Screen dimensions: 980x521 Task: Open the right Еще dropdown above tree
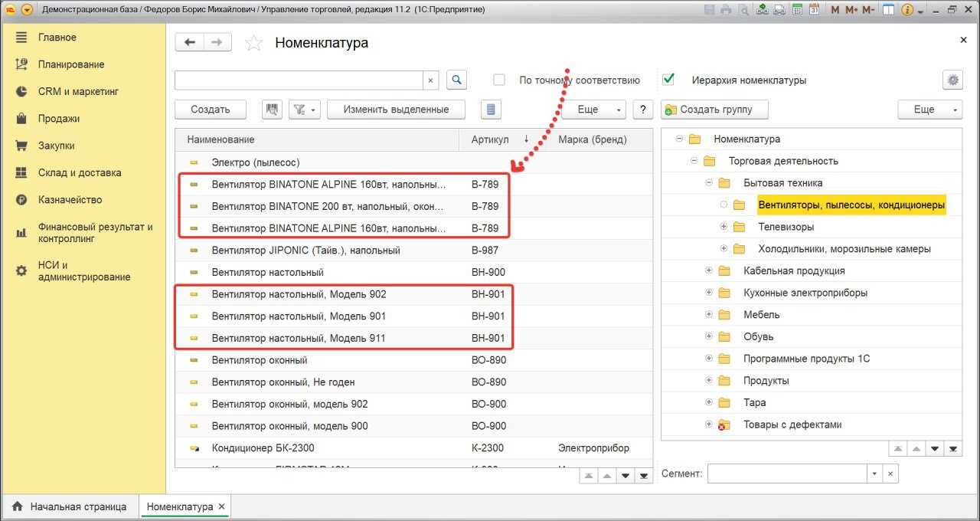point(930,110)
